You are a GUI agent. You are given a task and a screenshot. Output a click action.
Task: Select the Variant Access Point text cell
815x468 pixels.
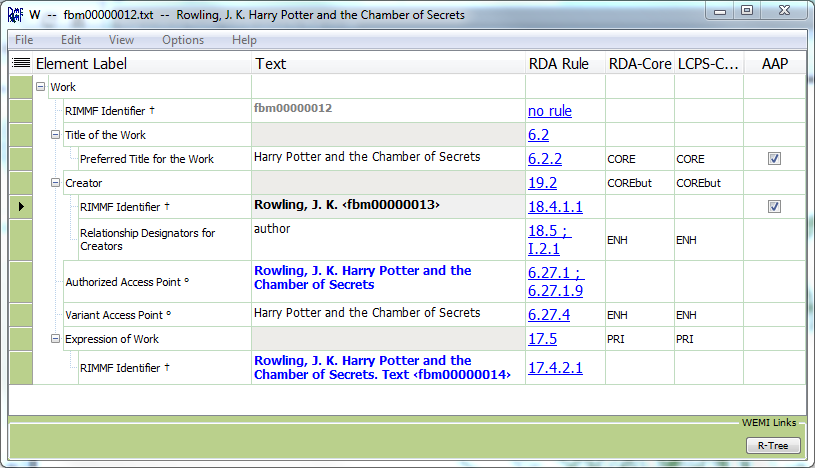tap(388, 315)
